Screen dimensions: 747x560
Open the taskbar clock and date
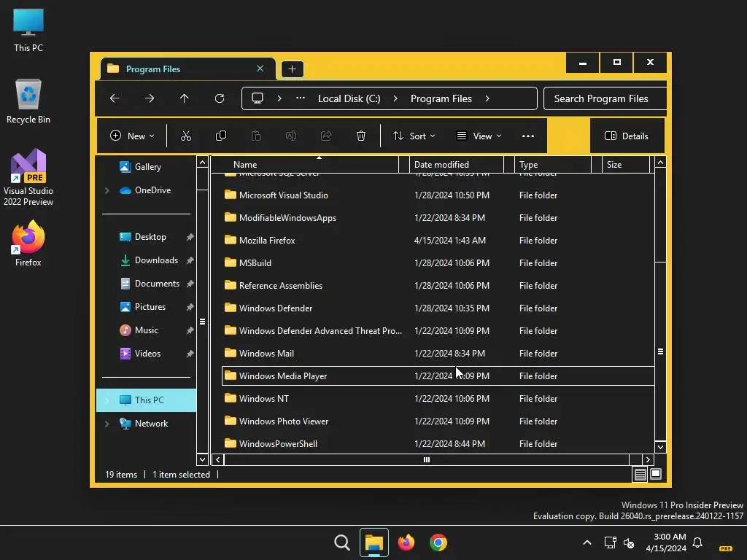tap(666, 542)
